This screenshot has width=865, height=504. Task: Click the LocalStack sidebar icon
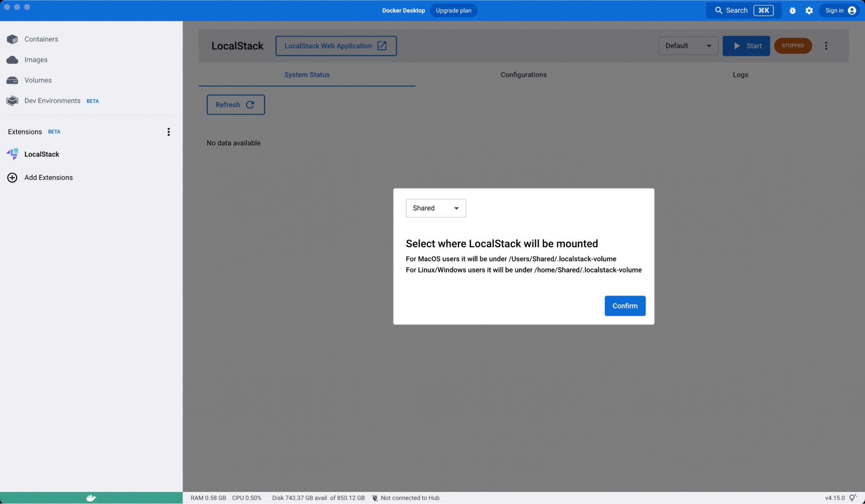pos(12,154)
